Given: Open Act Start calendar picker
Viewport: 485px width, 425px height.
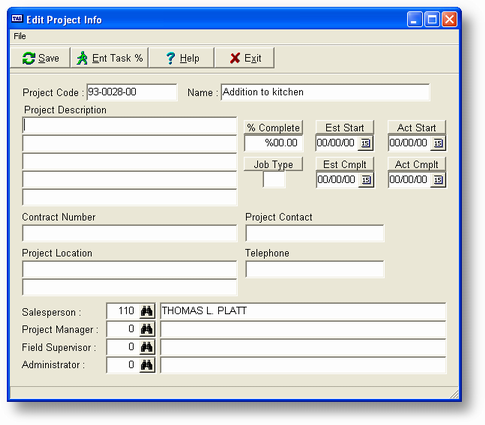Looking at the screenshot, I should coord(438,143).
